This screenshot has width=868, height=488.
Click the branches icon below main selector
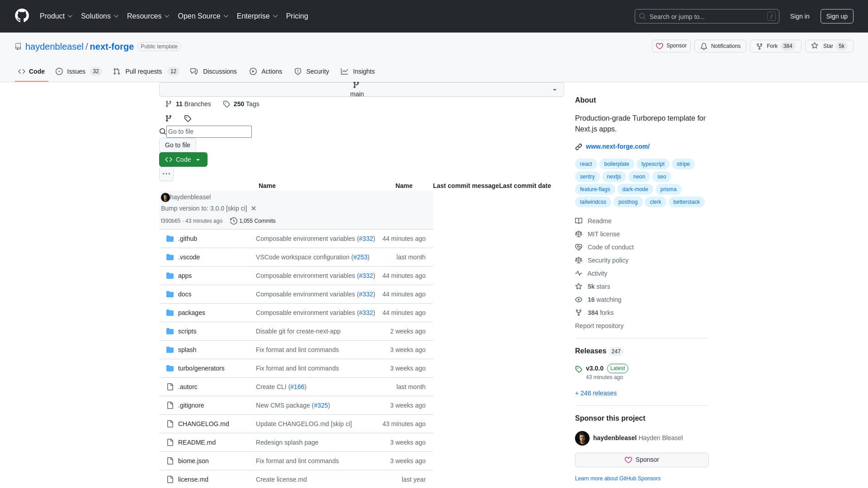(169, 118)
